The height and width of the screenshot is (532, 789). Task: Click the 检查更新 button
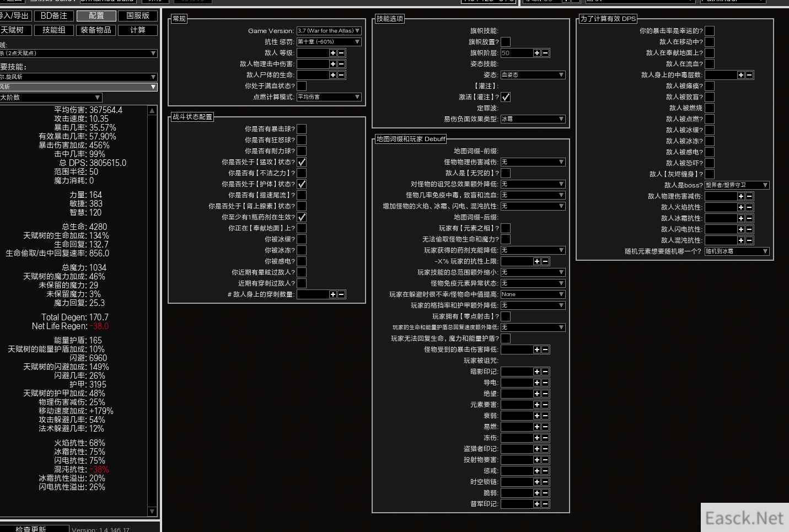(x=34, y=529)
